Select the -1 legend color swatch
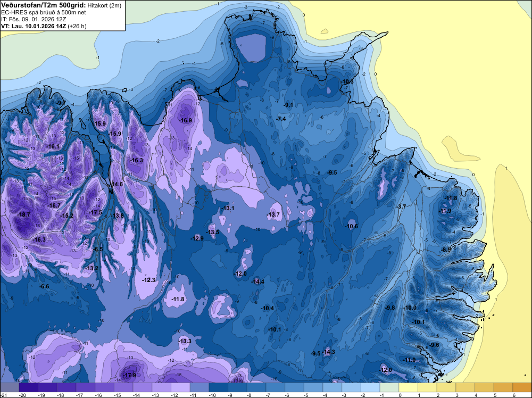Viewport: 532px width, 398px height. tap(389, 386)
